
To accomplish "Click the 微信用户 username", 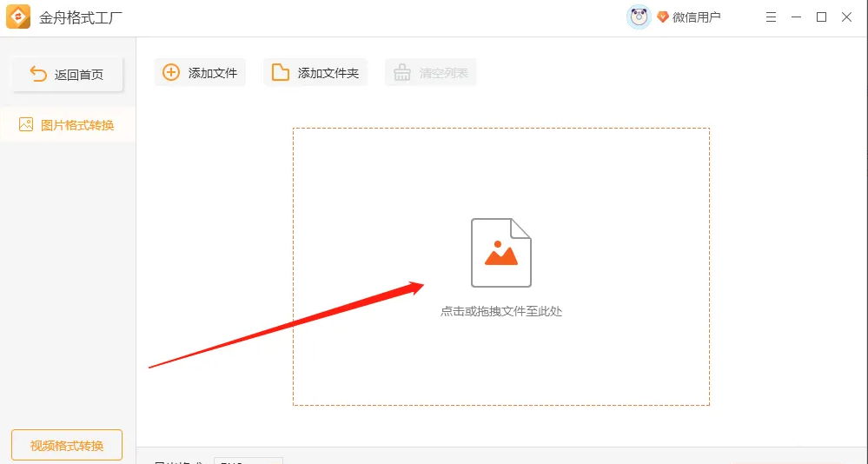I will [696, 17].
